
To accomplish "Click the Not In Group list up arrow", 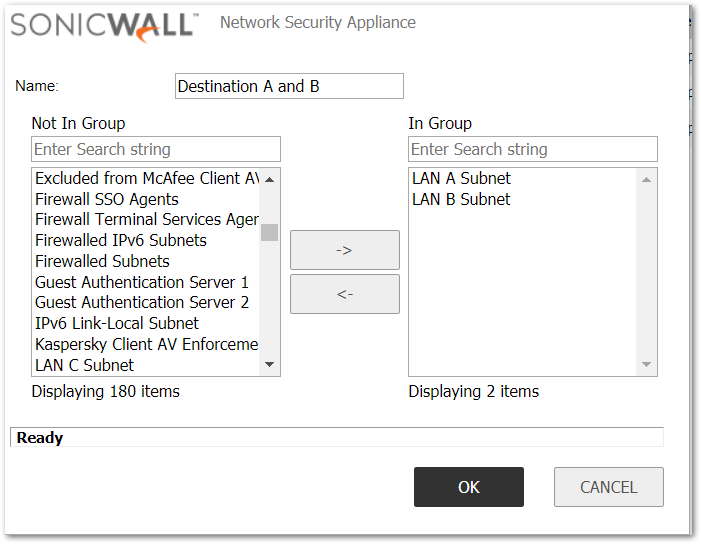I will (x=269, y=180).
